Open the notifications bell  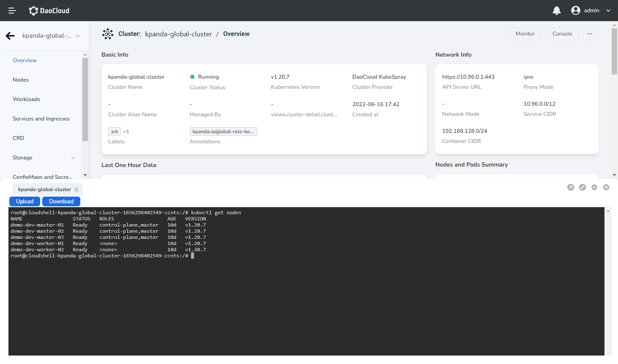(x=557, y=11)
